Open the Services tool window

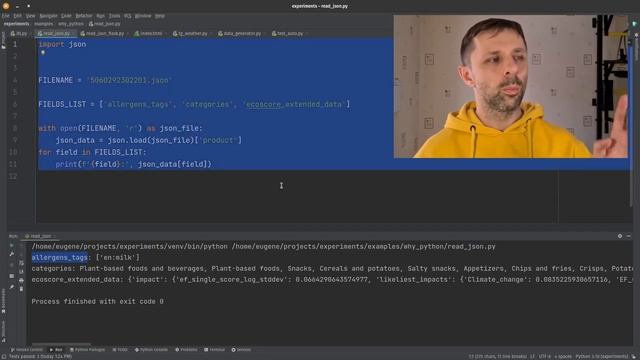tap(241, 350)
